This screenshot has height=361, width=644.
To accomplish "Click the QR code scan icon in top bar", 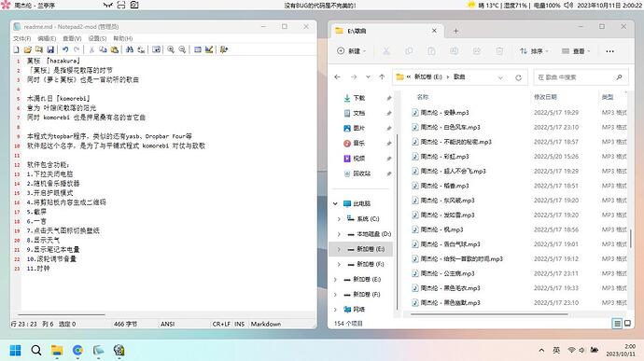I will point(121,6).
